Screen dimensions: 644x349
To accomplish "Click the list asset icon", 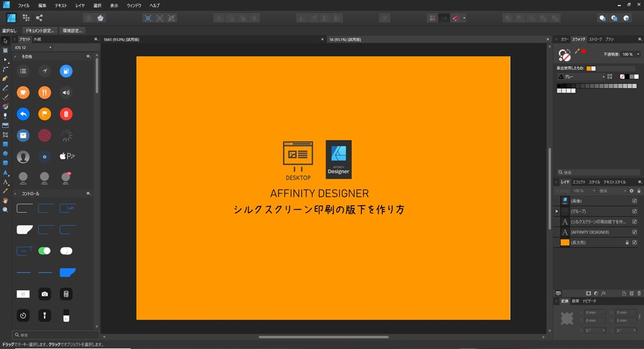I will pyautogui.click(x=23, y=71).
